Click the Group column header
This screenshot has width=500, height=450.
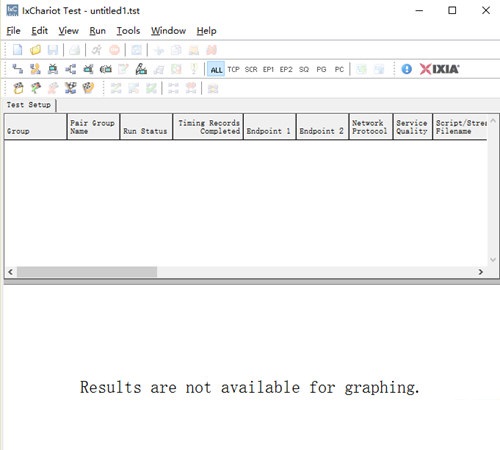35,127
